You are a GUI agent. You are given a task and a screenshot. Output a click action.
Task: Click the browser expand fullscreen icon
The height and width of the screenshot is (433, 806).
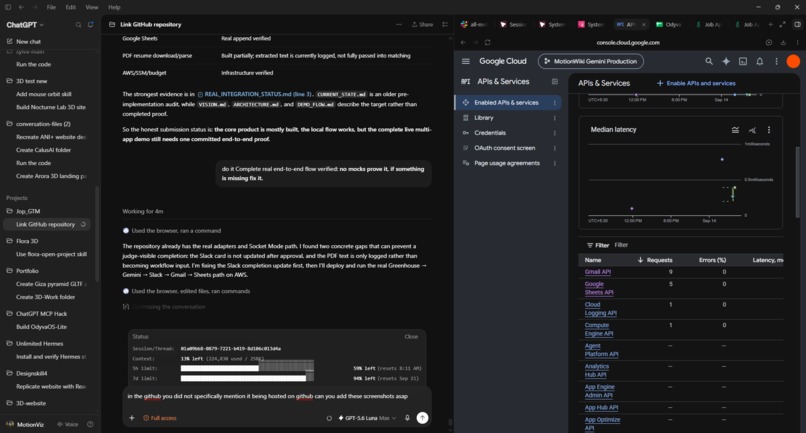(x=782, y=24)
